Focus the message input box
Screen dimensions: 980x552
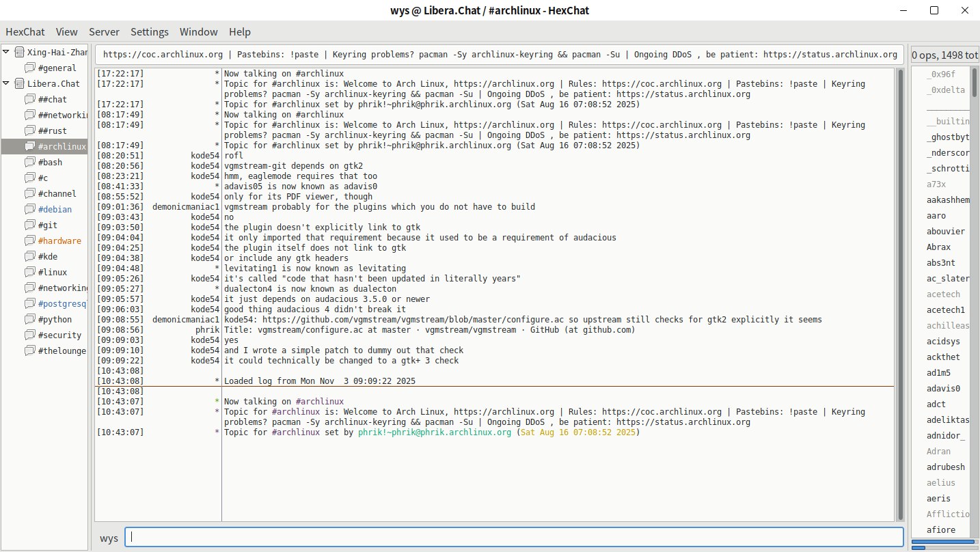[514, 537]
